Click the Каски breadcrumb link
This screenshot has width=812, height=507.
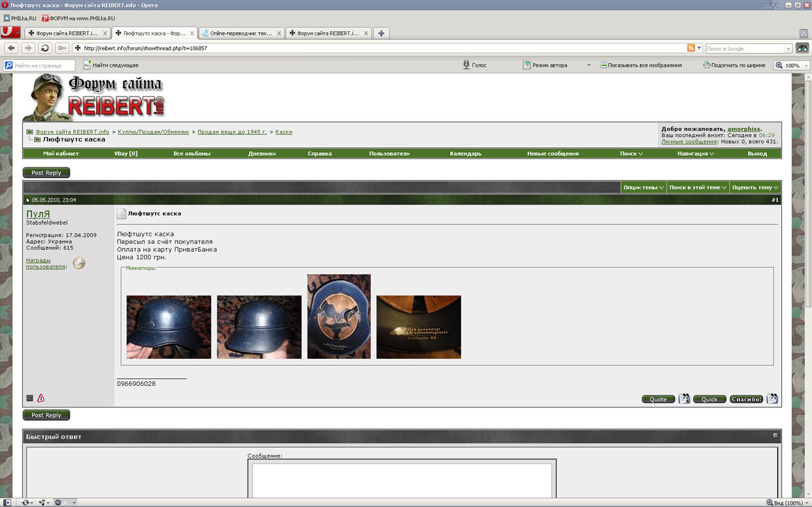[x=283, y=132]
